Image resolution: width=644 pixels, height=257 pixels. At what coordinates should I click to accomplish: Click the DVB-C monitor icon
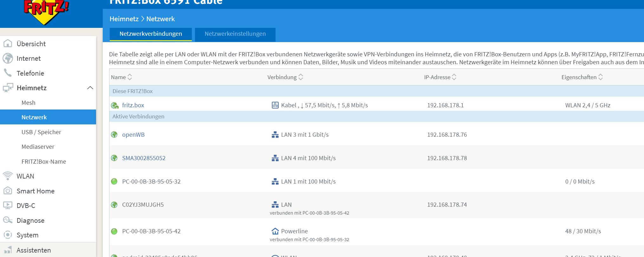click(x=8, y=205)
